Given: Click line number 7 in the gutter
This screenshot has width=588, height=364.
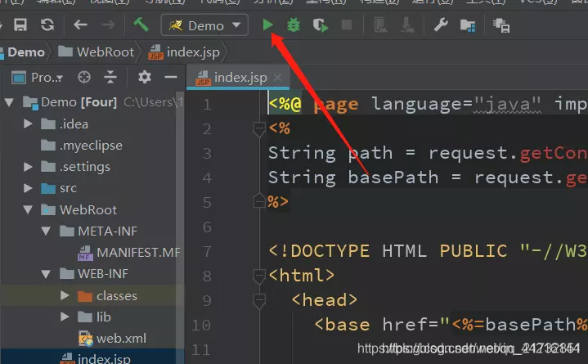Looking at the screenshot, I should click(207, 251).
